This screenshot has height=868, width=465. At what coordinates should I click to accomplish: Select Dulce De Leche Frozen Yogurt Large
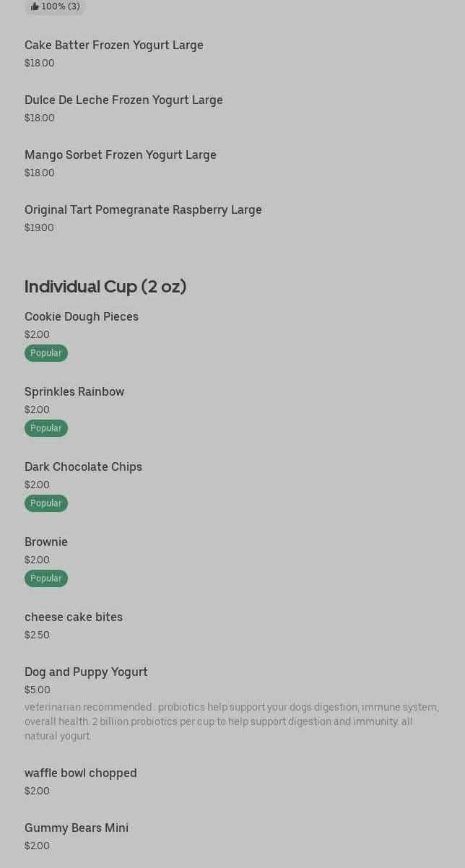pyautogui.click(x=123, y=100)
